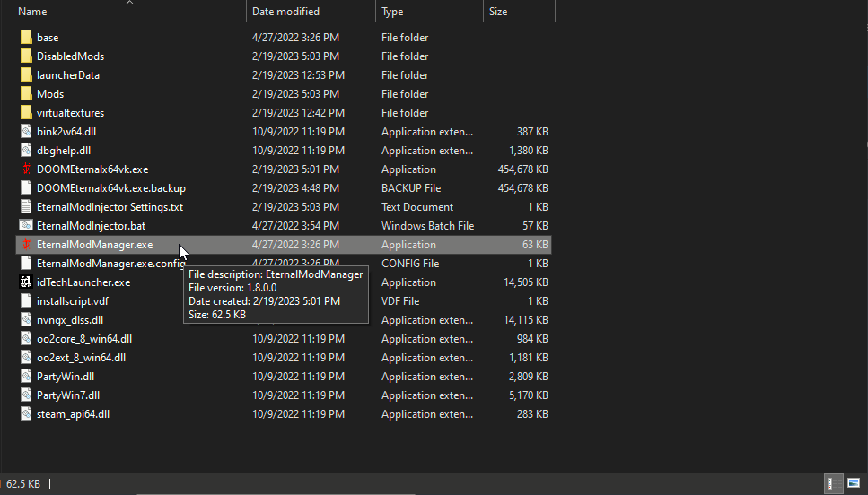Select folder name DisabledMods
868x495 pixels.
[x=70, y=56]
